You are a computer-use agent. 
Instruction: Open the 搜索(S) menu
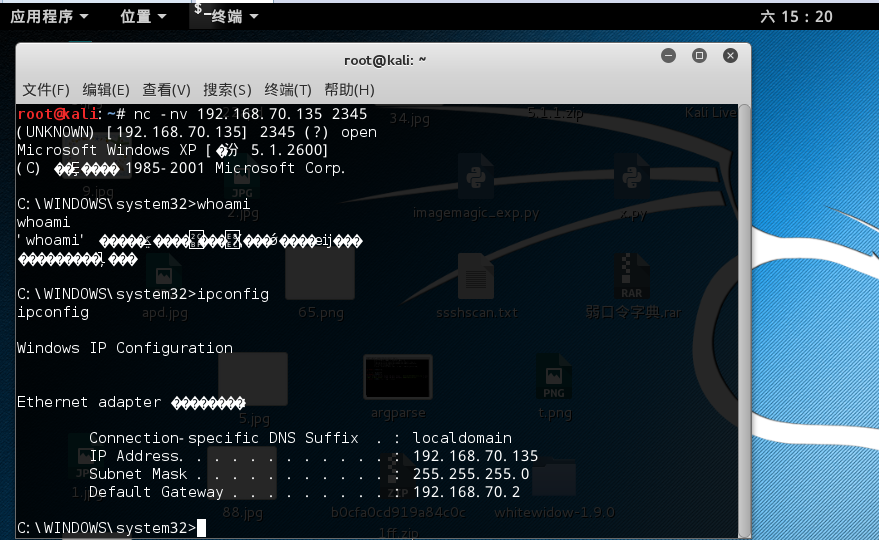(227, 90)
